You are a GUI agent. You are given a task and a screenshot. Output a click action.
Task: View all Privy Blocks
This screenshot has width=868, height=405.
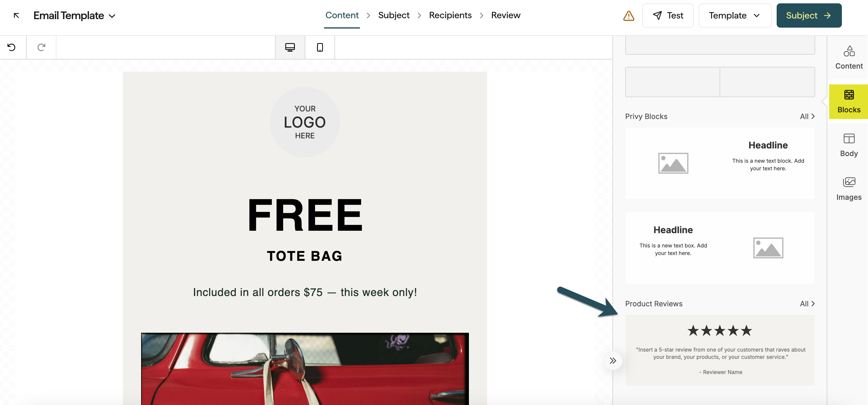[x=807, y=116]
